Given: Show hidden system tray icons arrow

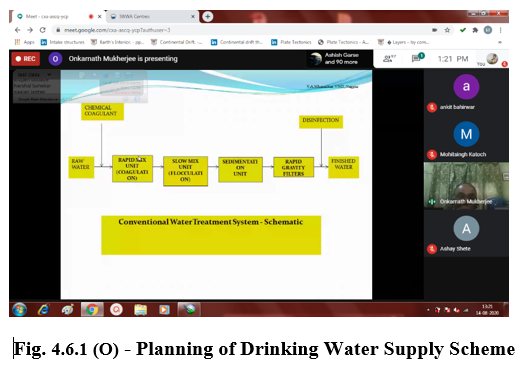Looking at the screenshot, I should [428, 310].
